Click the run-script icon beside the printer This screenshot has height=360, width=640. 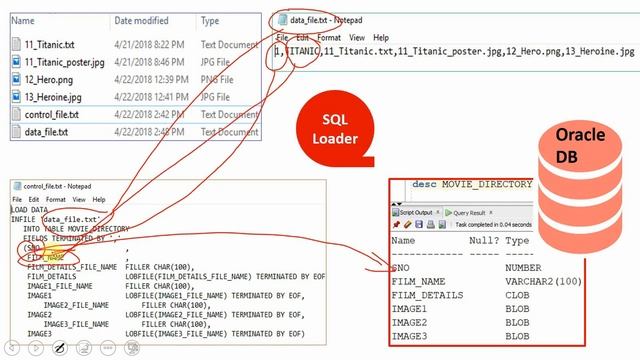coord(442,224)
